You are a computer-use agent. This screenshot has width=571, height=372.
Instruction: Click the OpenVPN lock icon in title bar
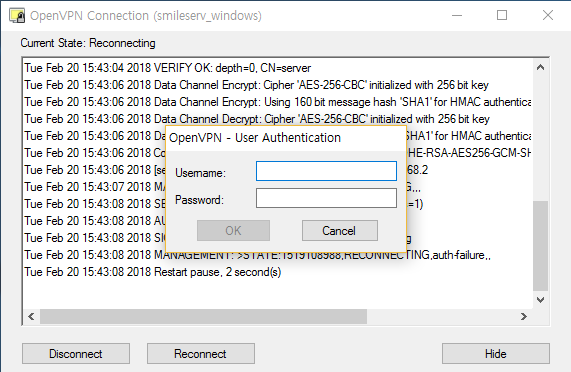pos(17,16)
